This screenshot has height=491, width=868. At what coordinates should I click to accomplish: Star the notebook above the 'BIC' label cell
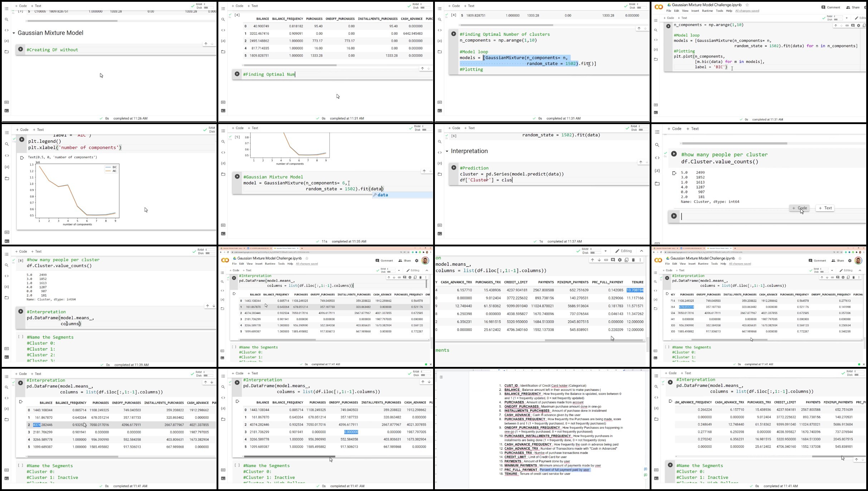(x=747, y=5)
